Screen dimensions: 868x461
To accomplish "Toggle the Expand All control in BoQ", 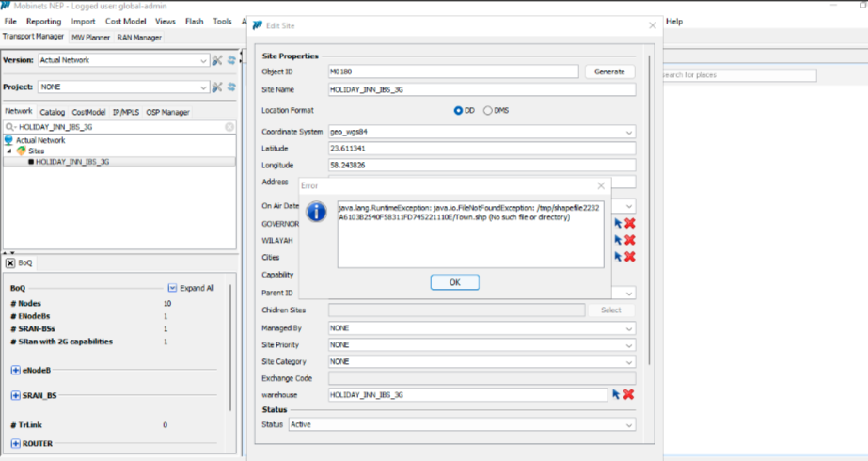I will point(172,288).
